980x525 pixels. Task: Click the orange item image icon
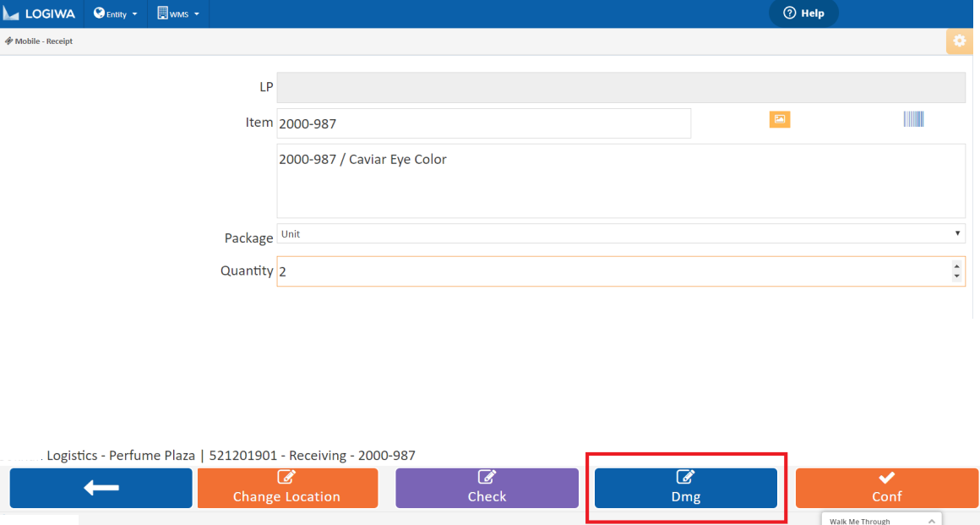pyautogui.click(x=779, y=120)
